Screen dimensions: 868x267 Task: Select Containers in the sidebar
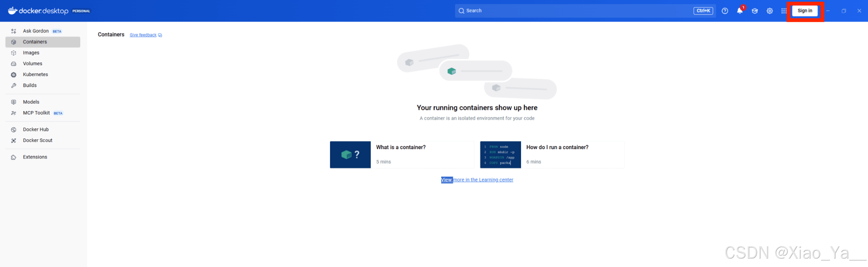[43, 42]
